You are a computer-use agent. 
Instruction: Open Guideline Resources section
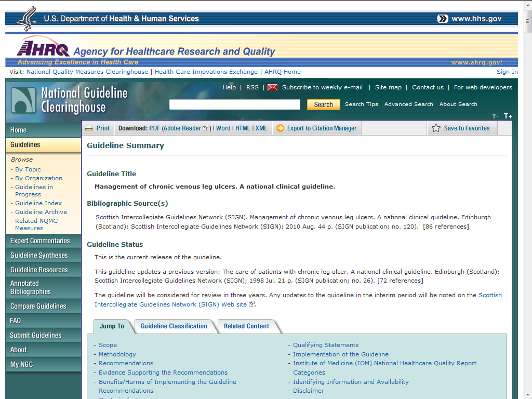(x=44, y=270)
